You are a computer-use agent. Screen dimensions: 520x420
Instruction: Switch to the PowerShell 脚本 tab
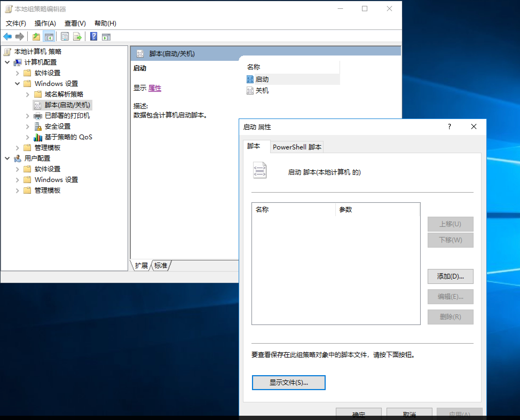tap(297, 147)
